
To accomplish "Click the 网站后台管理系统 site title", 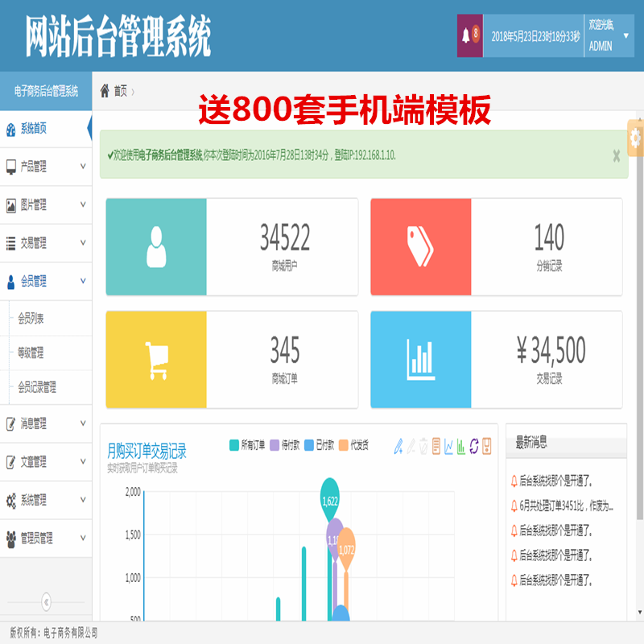I will [118, 36].
